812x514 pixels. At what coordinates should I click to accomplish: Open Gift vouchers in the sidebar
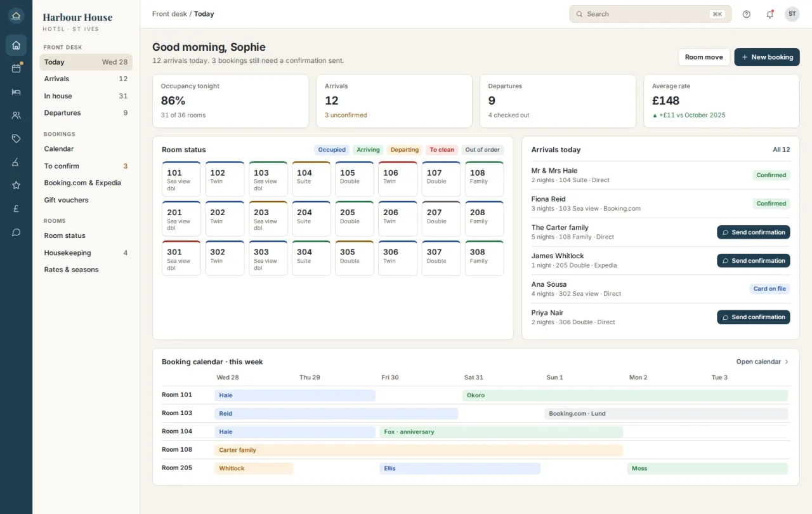coord(86,200)
